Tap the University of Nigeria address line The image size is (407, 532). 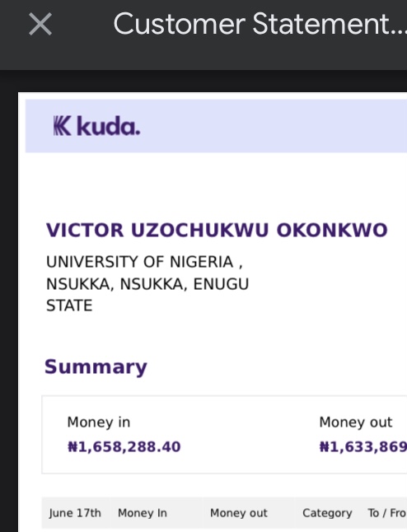click(x=144, y=262)
